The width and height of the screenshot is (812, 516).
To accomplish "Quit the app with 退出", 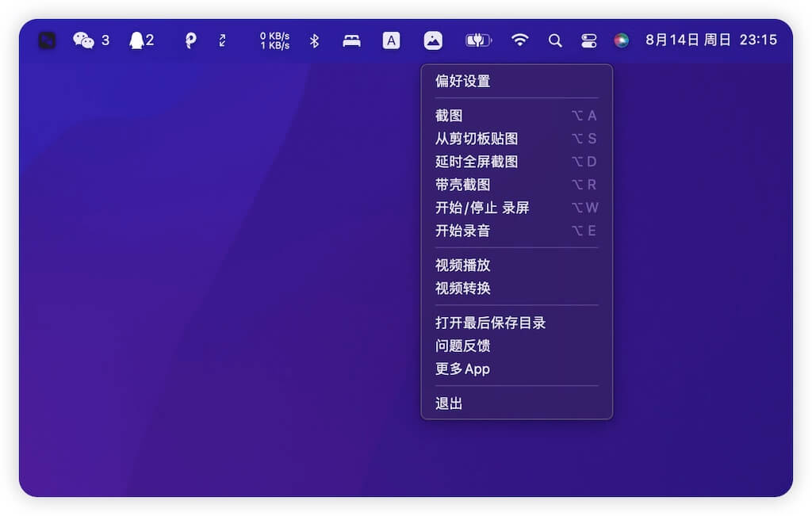I will click(x=449, y=403).
